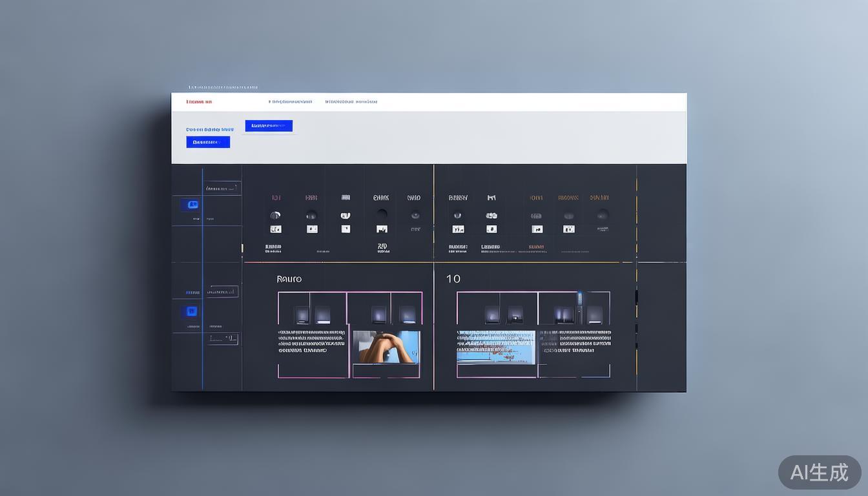Click the device icon with blue vertical bar
The width and height of the screenshot is (868, 496).
coord(579,309)
